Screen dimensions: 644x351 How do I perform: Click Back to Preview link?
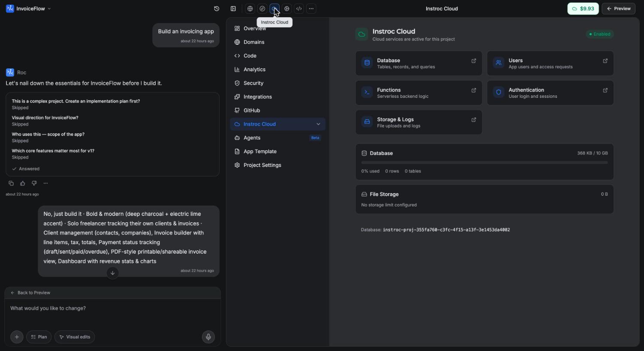[x=30, y=293]
